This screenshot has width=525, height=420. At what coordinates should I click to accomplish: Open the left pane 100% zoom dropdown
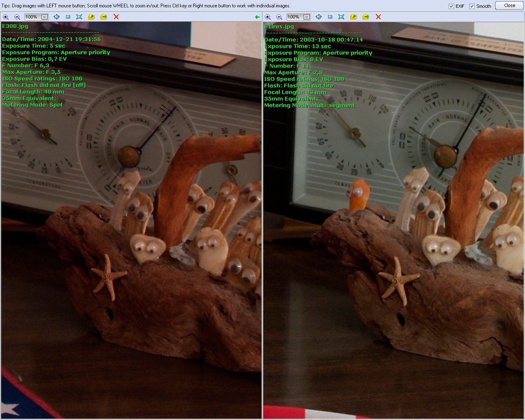tap(44, 17)
